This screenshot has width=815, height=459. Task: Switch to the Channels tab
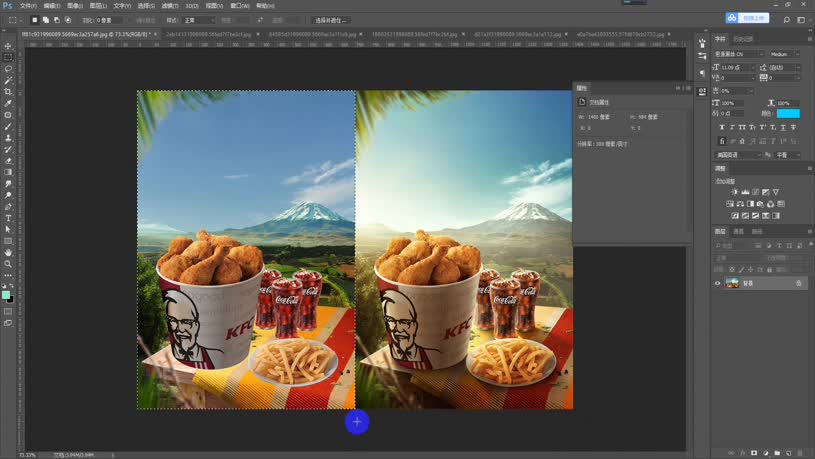pyautogui.click(x=738, y=231)
